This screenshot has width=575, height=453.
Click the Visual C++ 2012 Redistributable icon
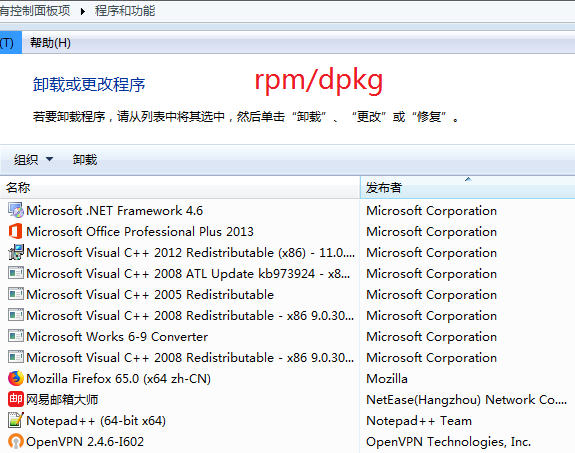(16, 252)
